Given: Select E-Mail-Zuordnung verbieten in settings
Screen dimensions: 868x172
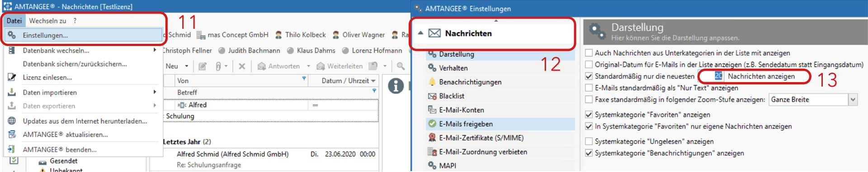Looking at the screenshot, I should [x=483, y=152].
